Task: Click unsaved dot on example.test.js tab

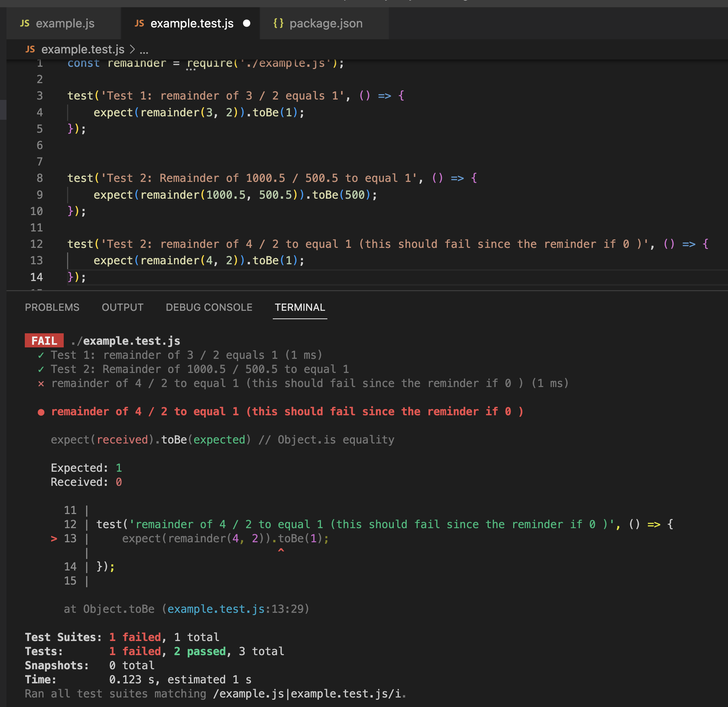Action: point(247,23)
